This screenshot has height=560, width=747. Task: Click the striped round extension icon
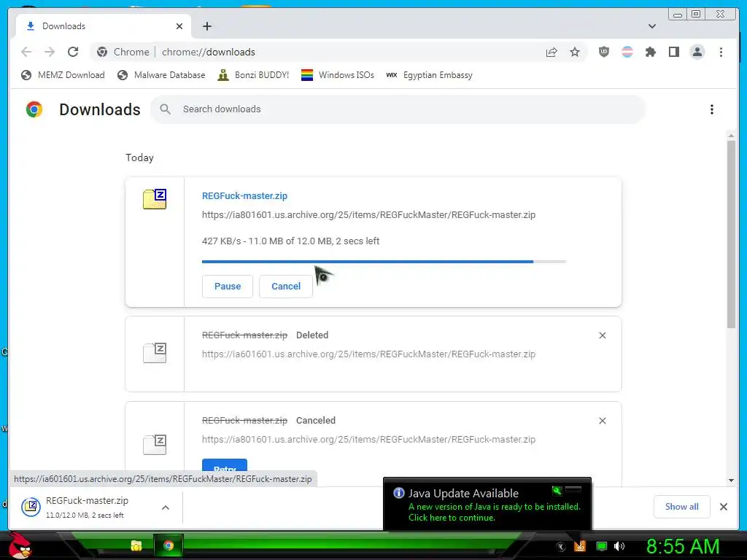pyautogui.click(x=627, y=52)
